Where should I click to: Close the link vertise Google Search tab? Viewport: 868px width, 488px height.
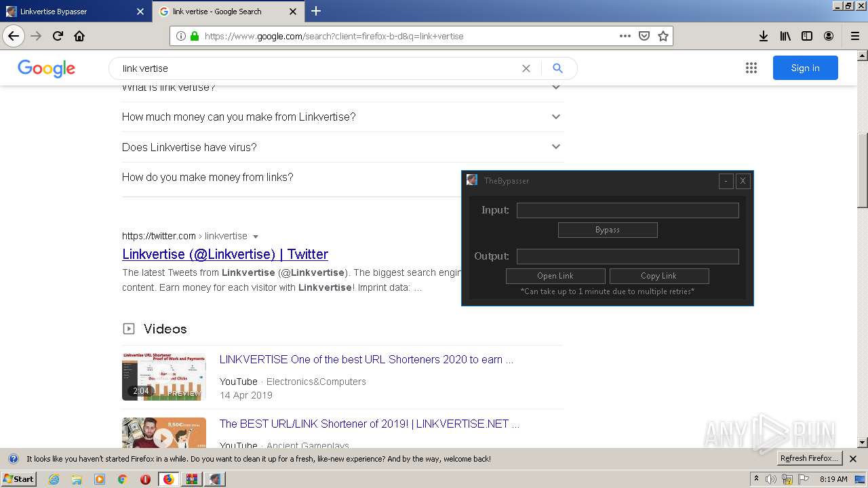[293, 12]
